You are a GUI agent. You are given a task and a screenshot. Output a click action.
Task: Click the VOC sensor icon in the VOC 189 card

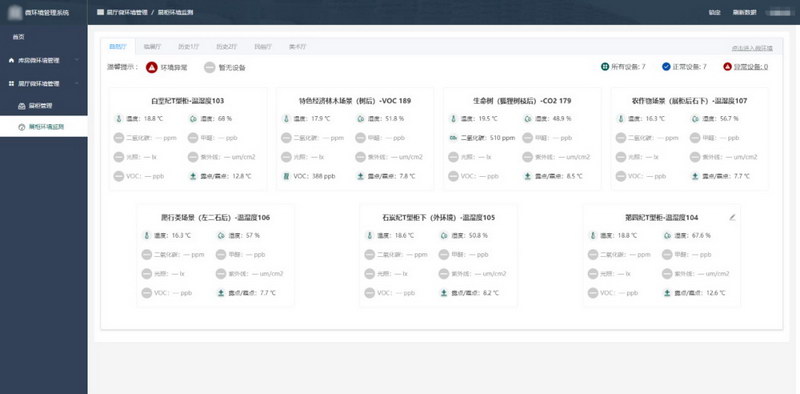click(286, 176)
